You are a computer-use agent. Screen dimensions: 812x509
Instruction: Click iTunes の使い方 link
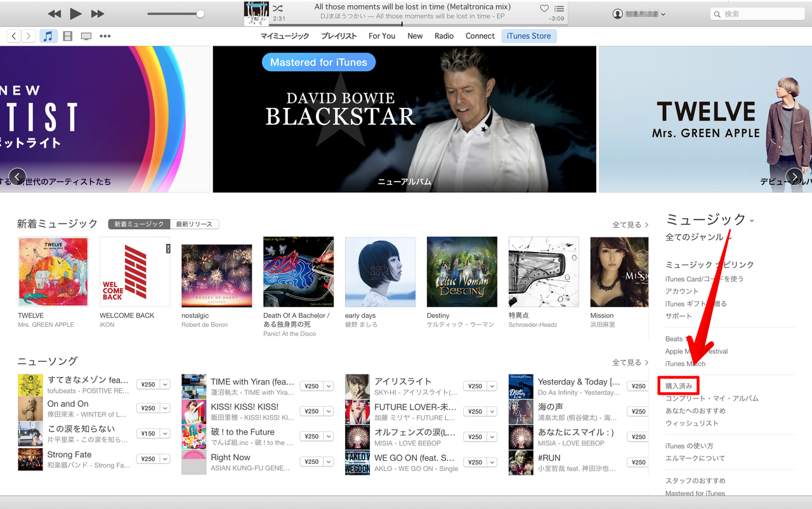[689, 446]
